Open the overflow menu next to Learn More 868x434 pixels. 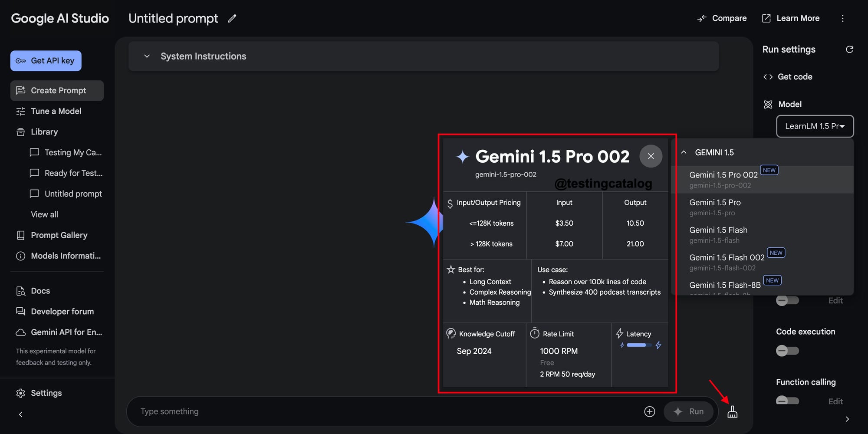pyautogui.click(x=843, y=18)
